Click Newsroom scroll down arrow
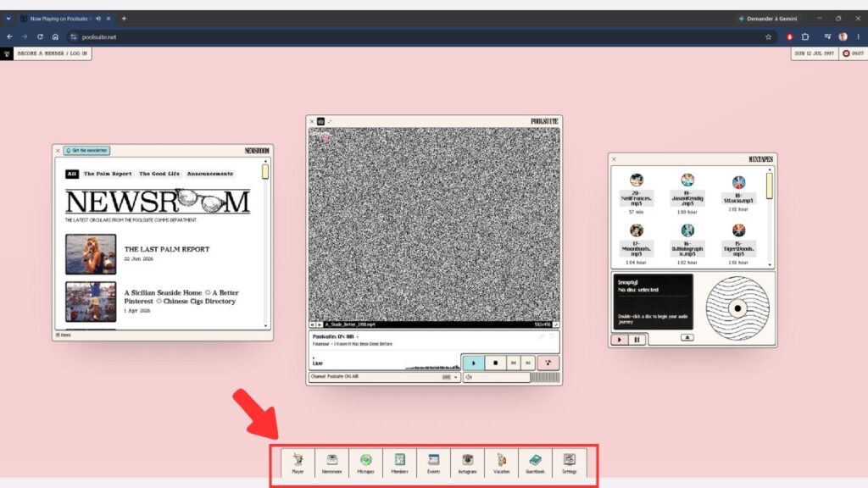 coord(265,326)
